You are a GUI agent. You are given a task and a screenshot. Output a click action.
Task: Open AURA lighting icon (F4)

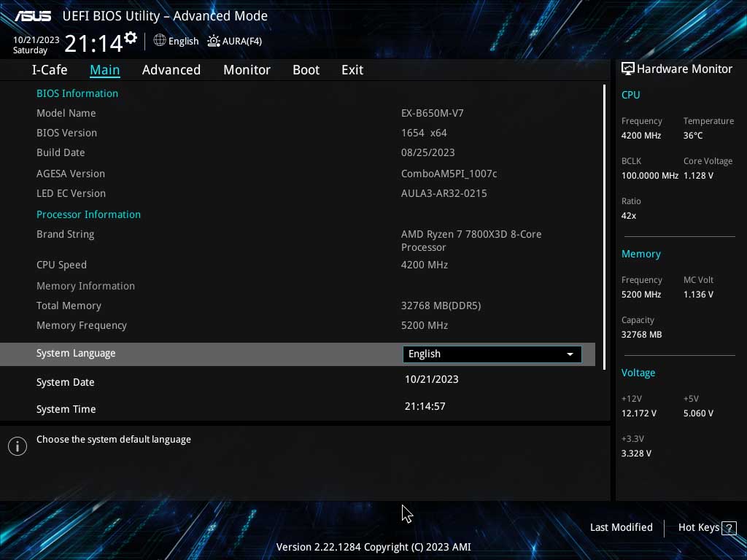tap(214, 41)
